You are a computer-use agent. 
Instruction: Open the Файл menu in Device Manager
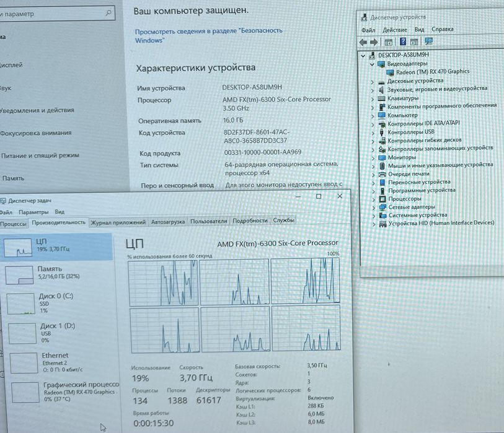pyautogui.click(x=368, y=30)
